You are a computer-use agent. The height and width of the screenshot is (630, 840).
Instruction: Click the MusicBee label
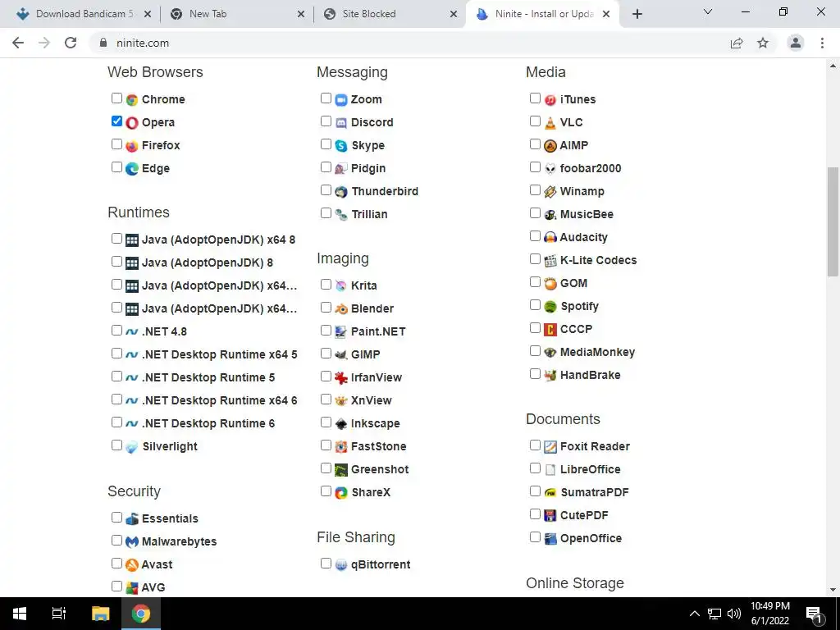(x=587, y=214)
